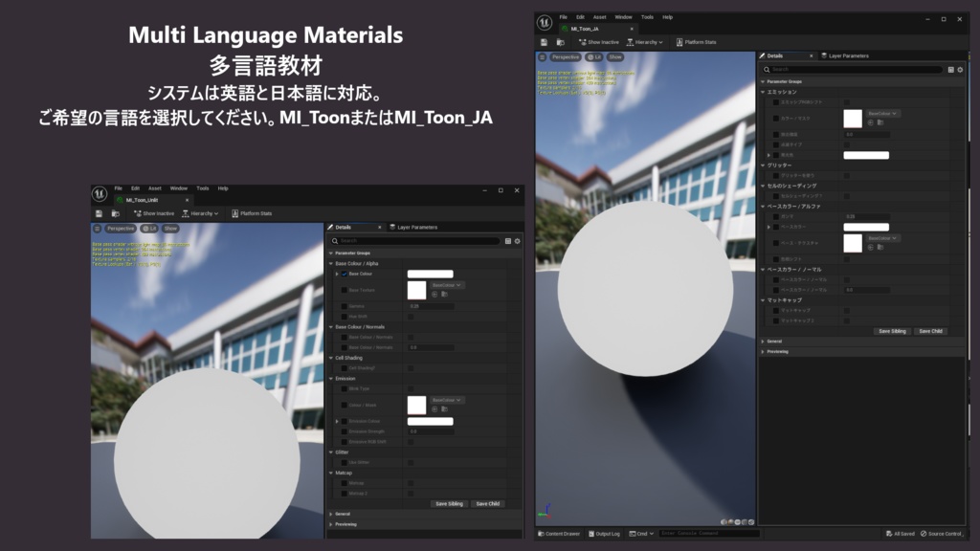
Task: Click Browse to asset icon in MI_Toon_Unlit toolbar
Action: [116, 213]
